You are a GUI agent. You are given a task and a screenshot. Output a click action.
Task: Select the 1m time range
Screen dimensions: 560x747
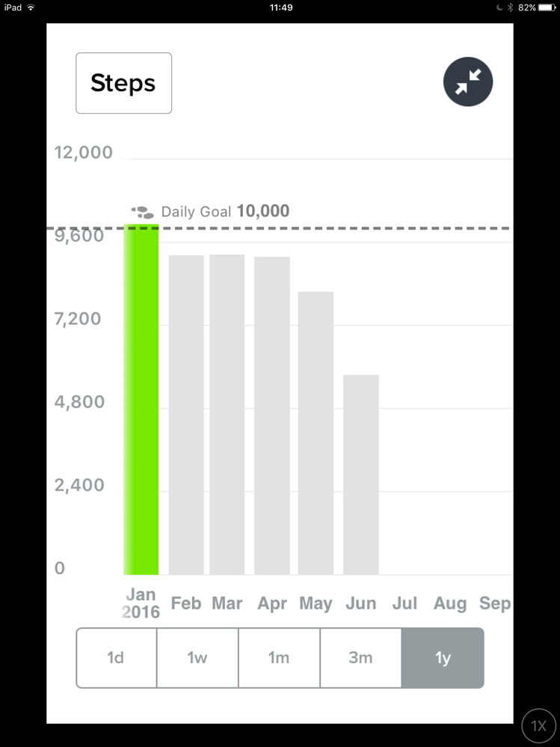279,657
